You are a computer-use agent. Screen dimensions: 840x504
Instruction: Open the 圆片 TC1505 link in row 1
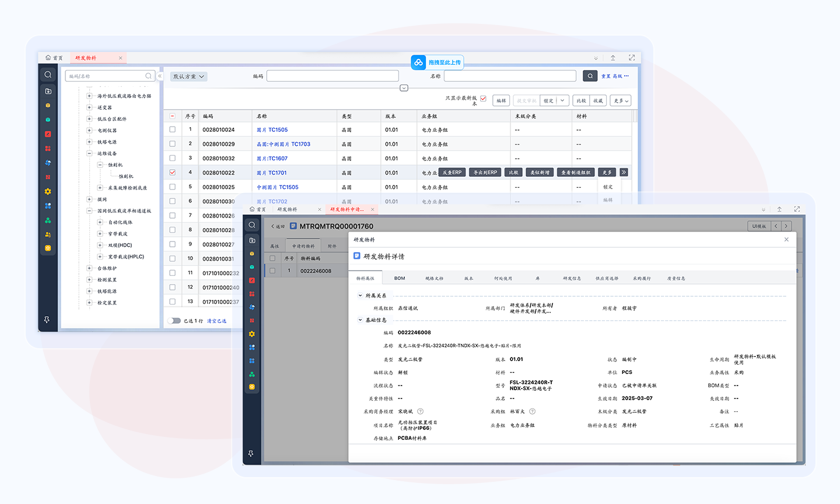point(272,130)
